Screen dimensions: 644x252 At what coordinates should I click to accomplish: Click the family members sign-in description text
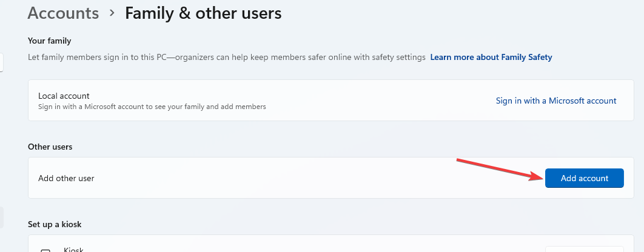point(227,58)
